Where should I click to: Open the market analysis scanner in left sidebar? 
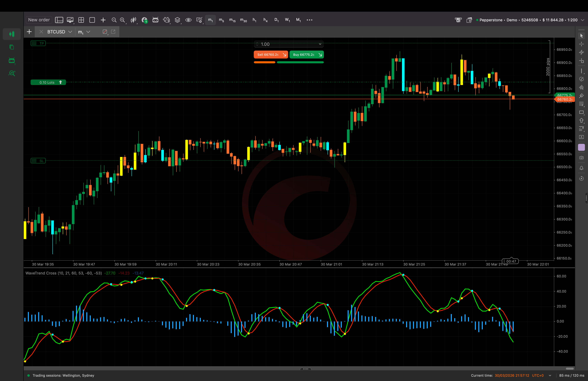pyautogui.click(x=12, y=73)
